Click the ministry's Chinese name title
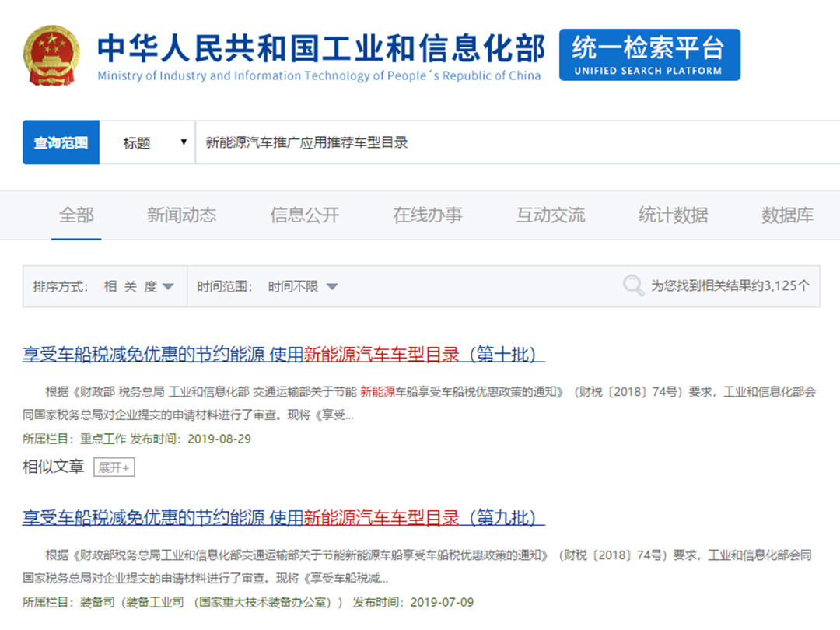This screenshot has width=840, height=630. (x=320, y=47)
